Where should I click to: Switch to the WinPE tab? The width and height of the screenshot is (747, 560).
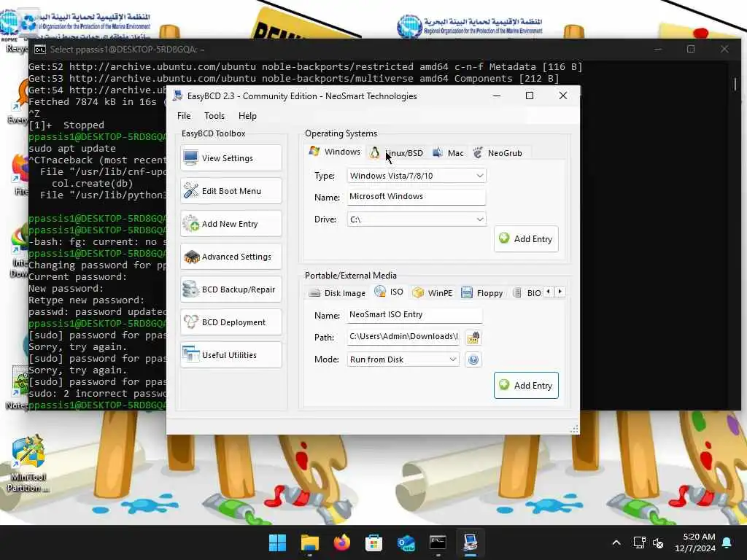[x=432, y=293]
